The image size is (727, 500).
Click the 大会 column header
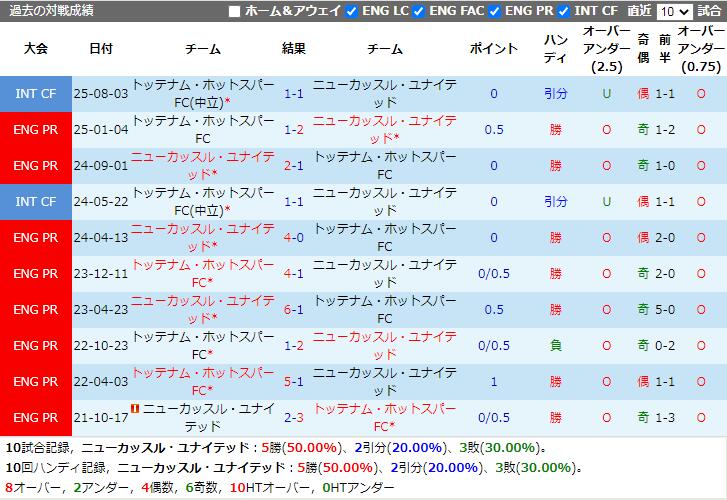(36, 49)
